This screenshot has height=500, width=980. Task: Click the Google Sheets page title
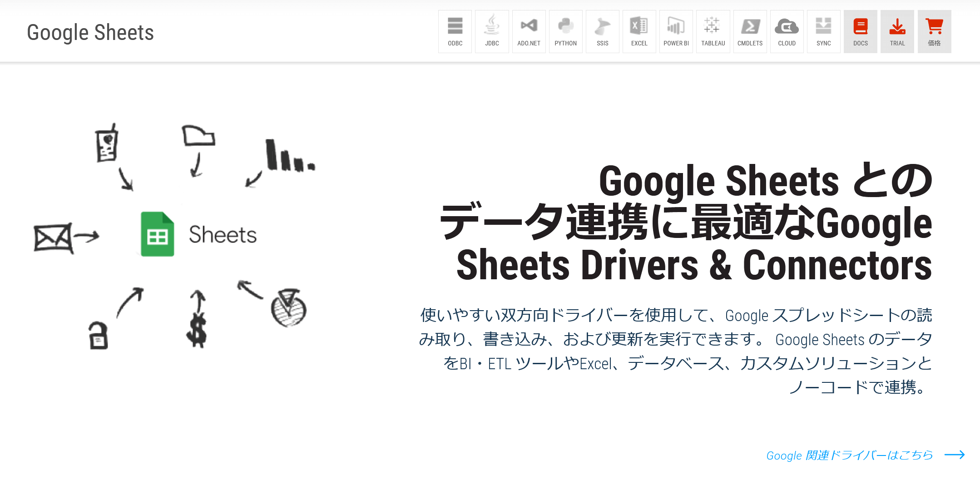[90, 33]
